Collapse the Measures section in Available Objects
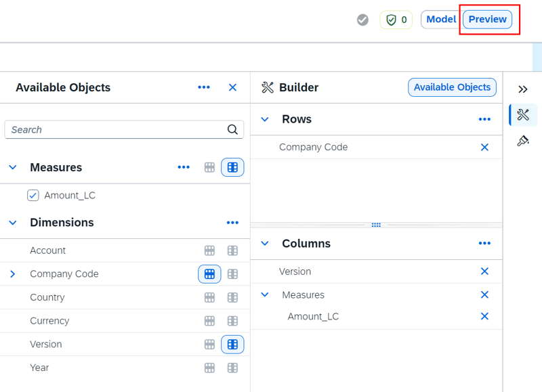Viewport: 542px width, 392px height. click(13, 167)
